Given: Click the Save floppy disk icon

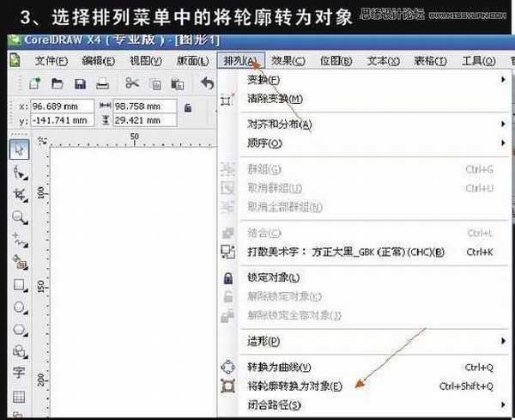Looking at the screenshot, I should [x=80, y=83].
